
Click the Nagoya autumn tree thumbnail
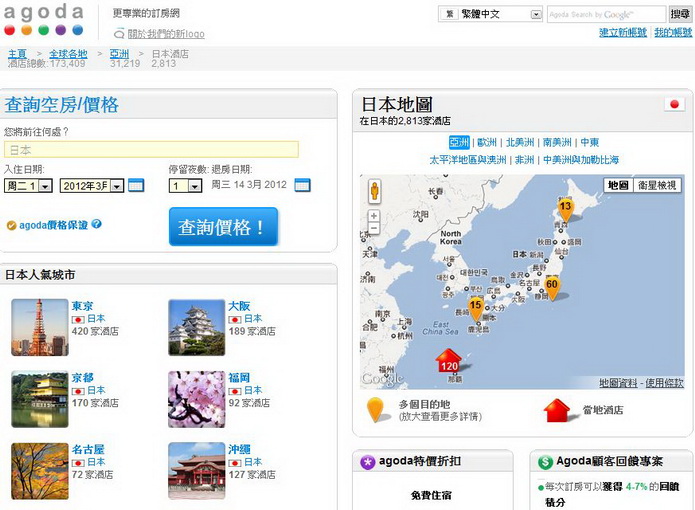pos(40,471)
